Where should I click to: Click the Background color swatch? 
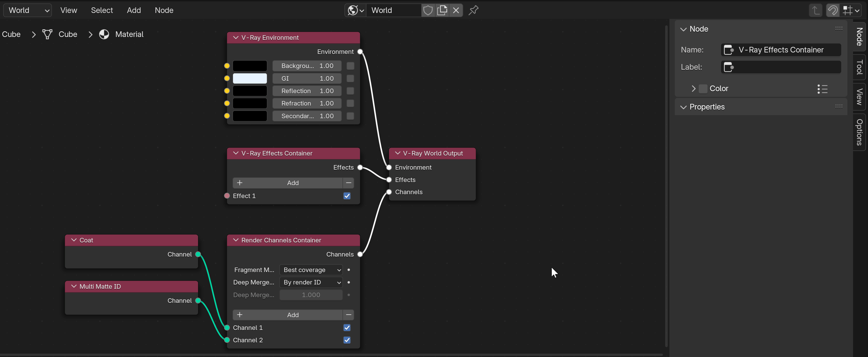click(250, 66)
